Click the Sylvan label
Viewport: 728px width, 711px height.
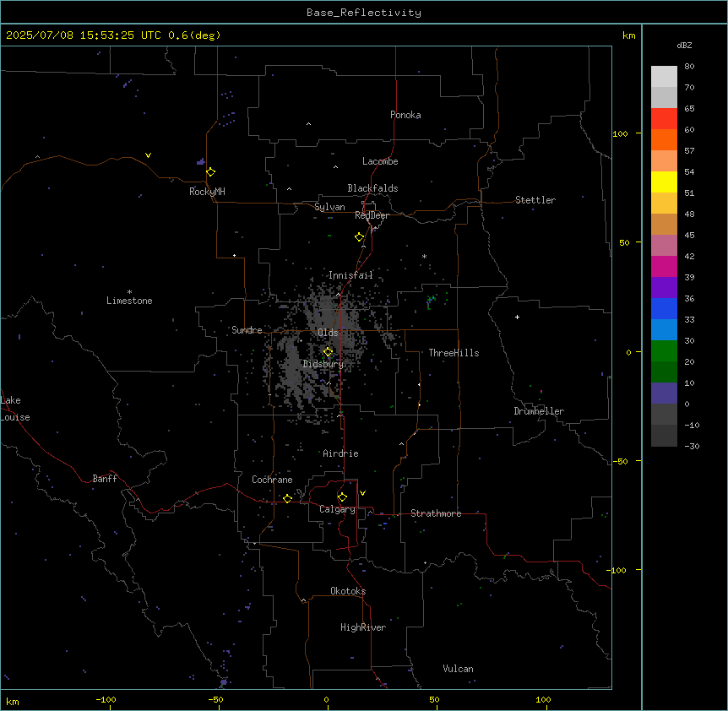tap(329, 207)
